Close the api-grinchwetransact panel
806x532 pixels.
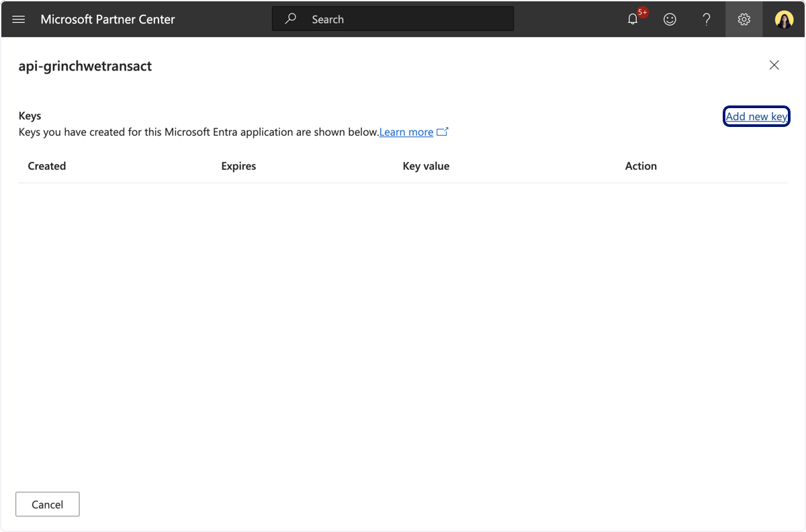[x=774, y=65]
